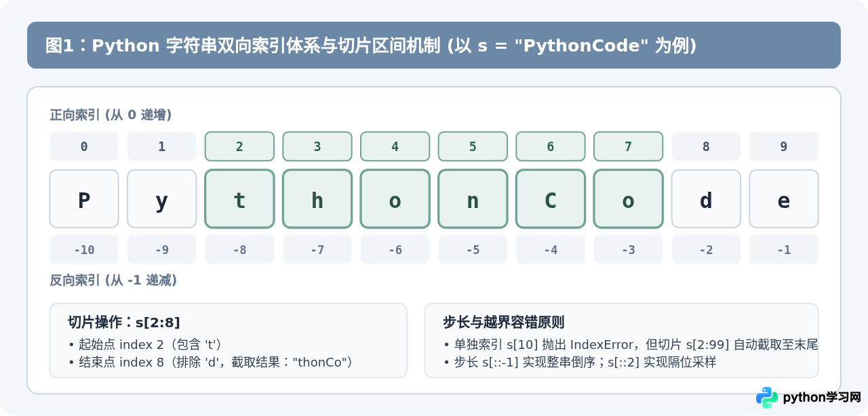The height and width of the screenshot is (416, 868).
Task: Click the highlighted character box 'h'
Action: tap(317, 199)
